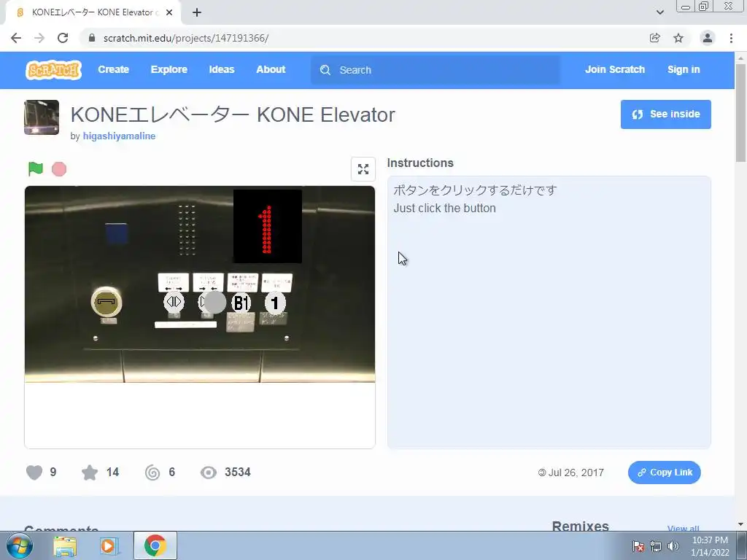Image resolution: width=747 pixels, height=560 pixels.
Task: Open the About page
Action: [x=271, y=69]
